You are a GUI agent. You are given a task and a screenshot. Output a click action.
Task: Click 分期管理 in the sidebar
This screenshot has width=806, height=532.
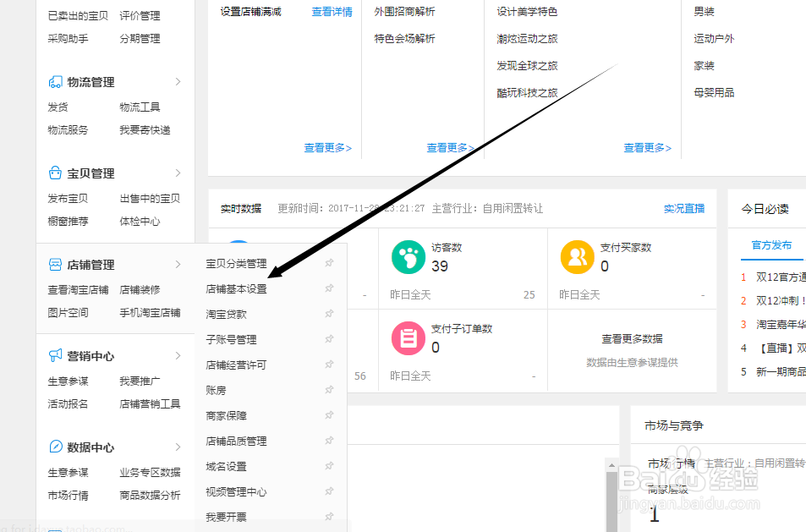pos(140,39)
